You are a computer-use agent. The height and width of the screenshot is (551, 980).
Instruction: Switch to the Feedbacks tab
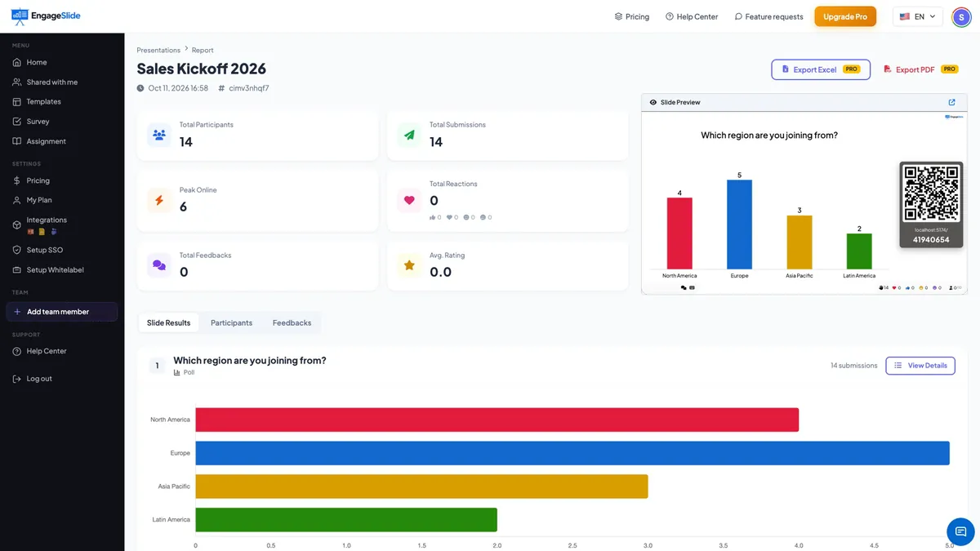point(292,322)
